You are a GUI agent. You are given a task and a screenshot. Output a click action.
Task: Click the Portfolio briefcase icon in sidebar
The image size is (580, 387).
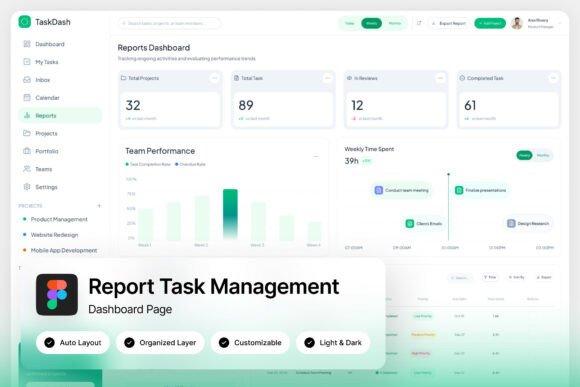click(x=27, y=151)
